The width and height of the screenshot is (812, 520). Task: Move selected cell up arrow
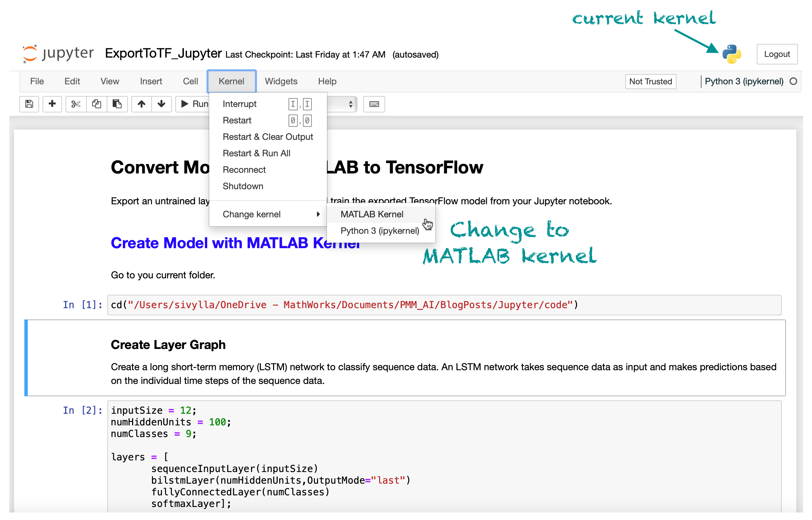click(141, 104)
